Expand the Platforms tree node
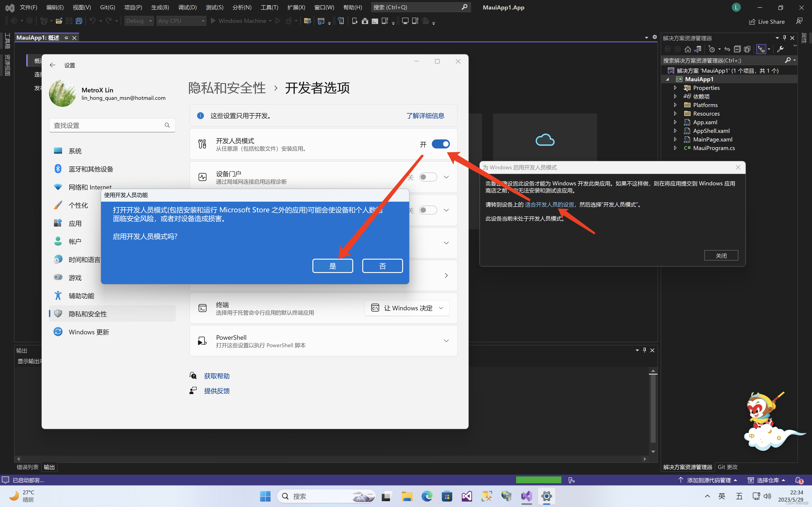The image size is (812, 507). coord(675,105)
